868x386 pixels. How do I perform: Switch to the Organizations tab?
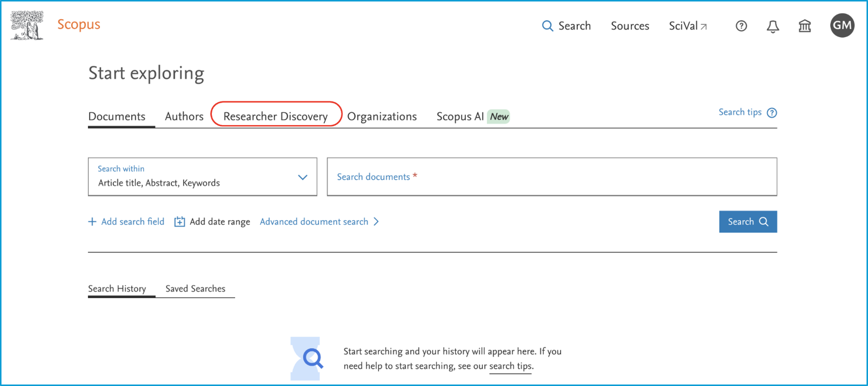tap(382, 116)
